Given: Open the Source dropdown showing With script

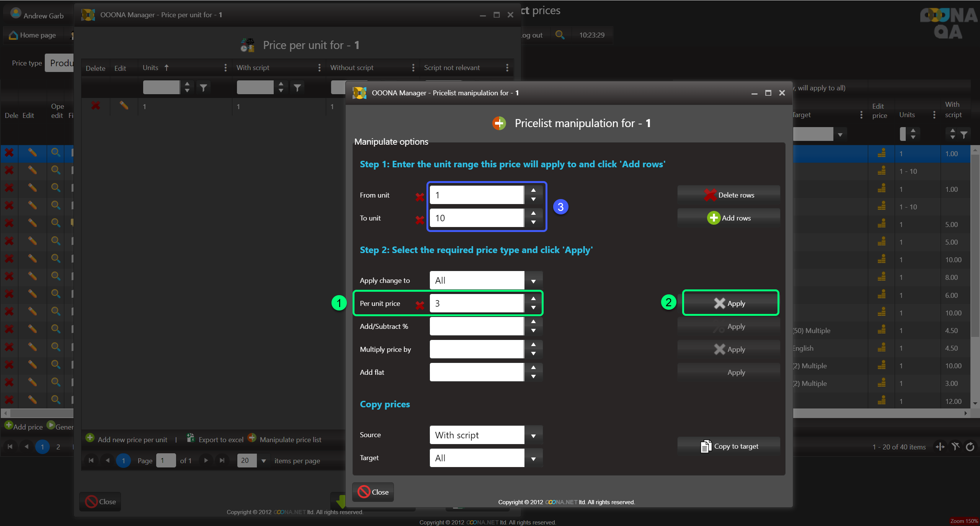Looking at the screenshot, I should tap(533, 435).
